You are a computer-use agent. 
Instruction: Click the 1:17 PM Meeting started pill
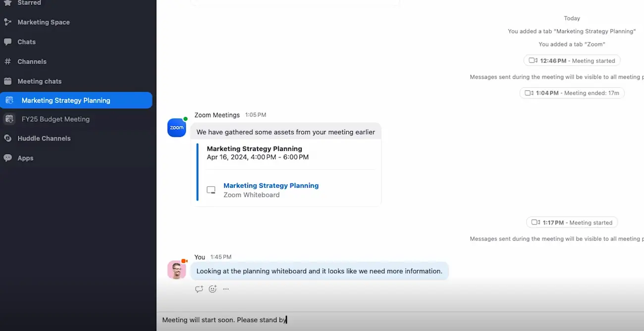[572, 223]
